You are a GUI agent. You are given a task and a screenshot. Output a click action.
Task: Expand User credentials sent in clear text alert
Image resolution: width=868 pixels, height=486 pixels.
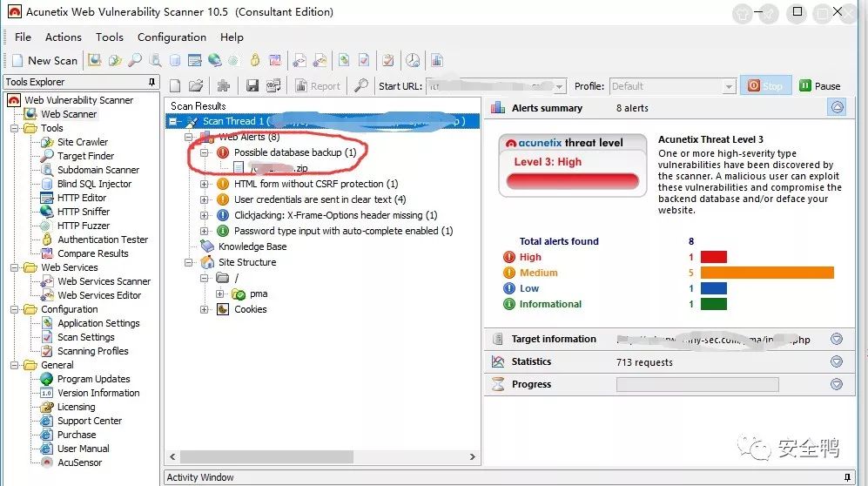[x=205, y=199]
